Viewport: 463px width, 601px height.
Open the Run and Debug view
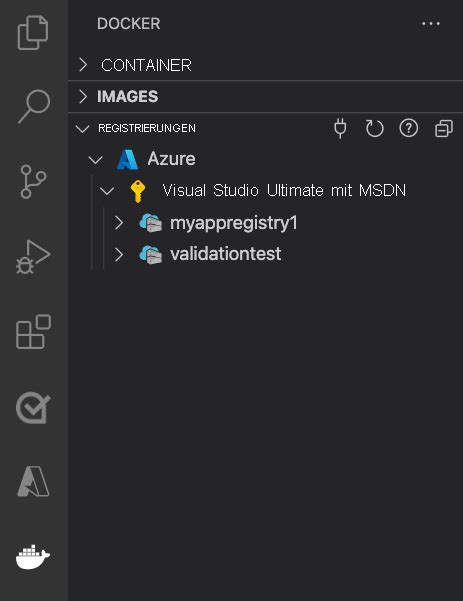33,257
